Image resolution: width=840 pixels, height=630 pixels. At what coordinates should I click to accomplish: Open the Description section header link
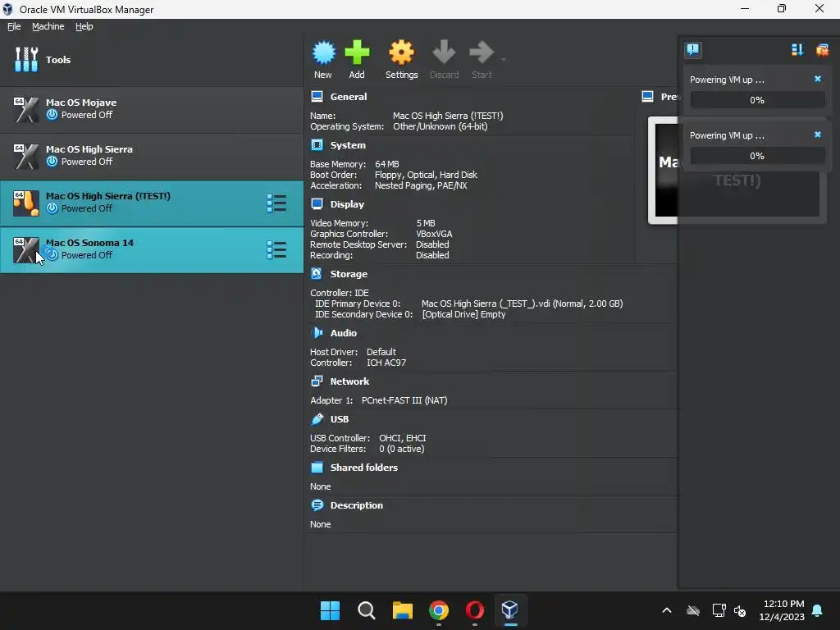356,505
